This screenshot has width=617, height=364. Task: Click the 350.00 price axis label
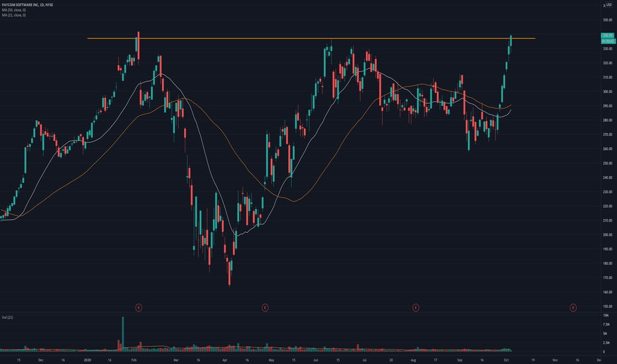pos(607,20)
